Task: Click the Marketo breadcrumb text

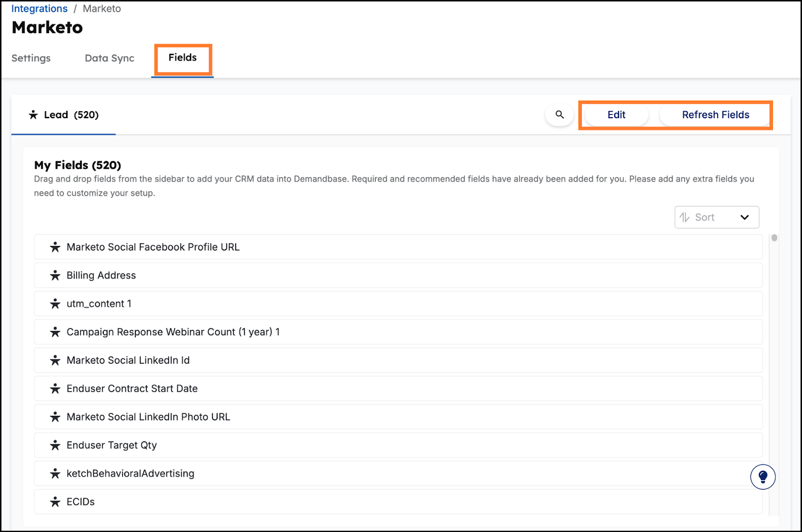Action: (102, 9)
